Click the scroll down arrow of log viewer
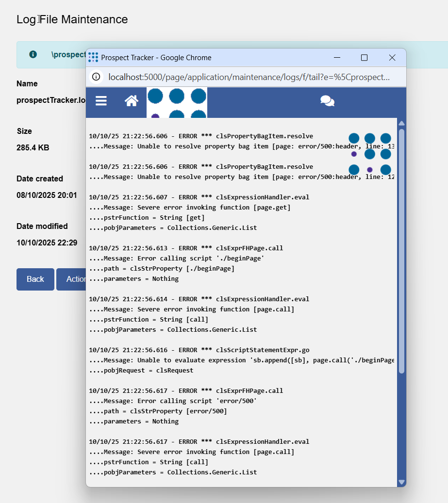Image resolution: width=448 pixels, height=503 pixels. (x=401, y=482)
